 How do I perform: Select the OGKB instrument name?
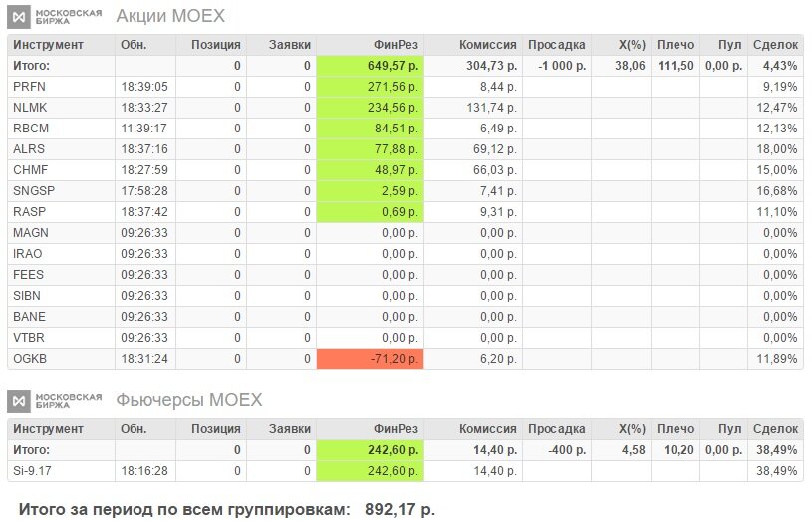30,359
